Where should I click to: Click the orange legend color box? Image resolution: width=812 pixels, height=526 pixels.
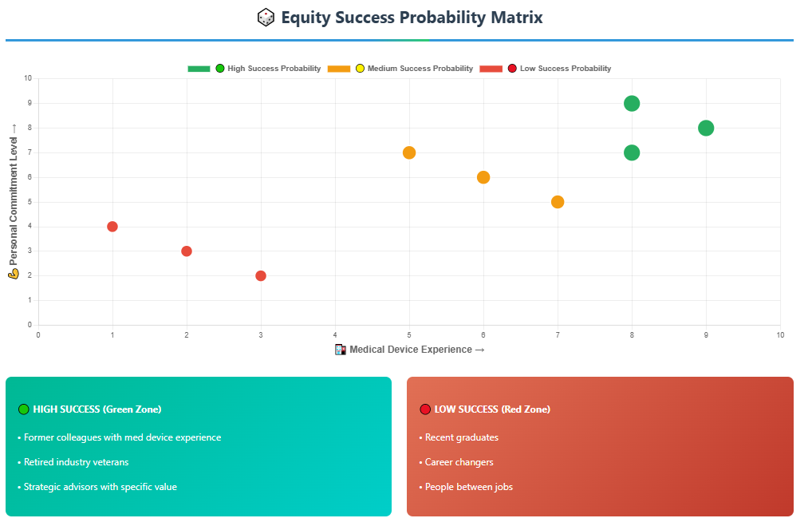[x=339, y=69]
